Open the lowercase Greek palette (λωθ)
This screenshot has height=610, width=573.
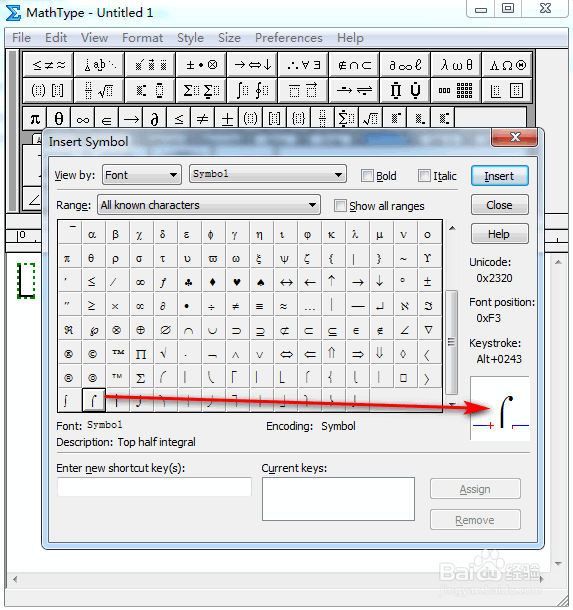point(456,65)
